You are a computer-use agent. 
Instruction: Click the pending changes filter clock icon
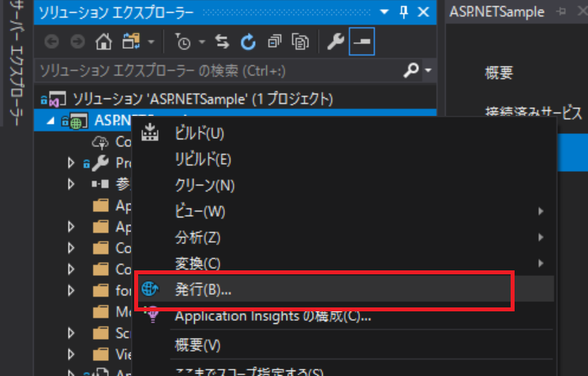pos(182,42)
